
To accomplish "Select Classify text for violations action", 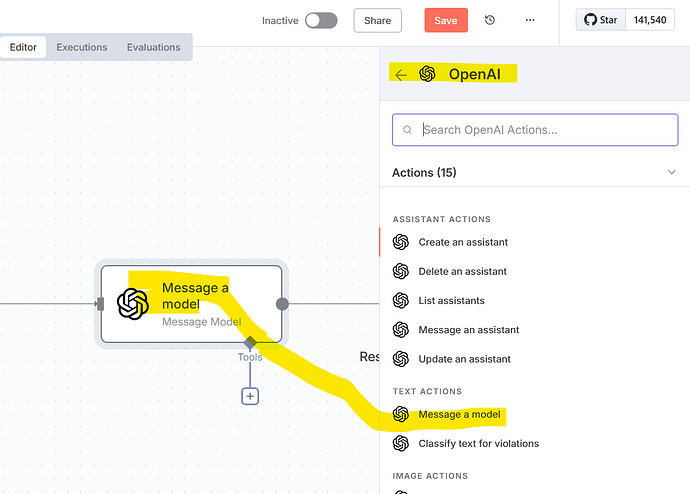I will [x=479, y=443].
